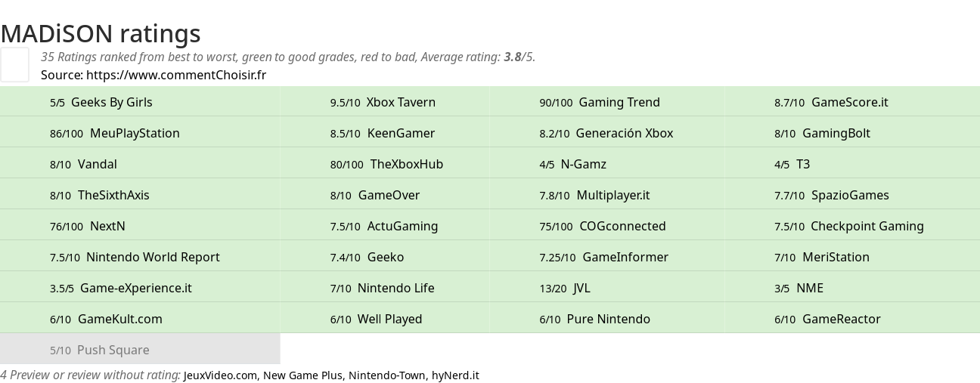Click the blank thumbnail beside the source line
Viewport: 980px width, 383px height.
point(14,64)
